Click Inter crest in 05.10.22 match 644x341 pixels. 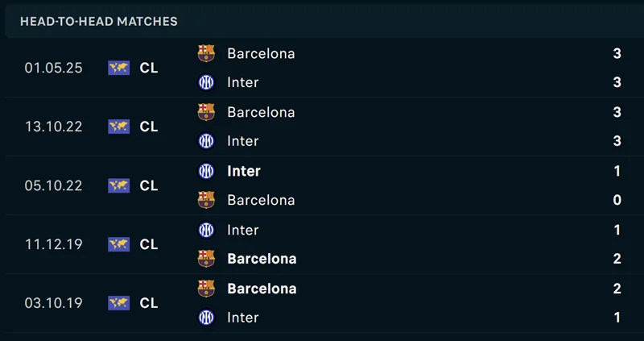(206, 171)
